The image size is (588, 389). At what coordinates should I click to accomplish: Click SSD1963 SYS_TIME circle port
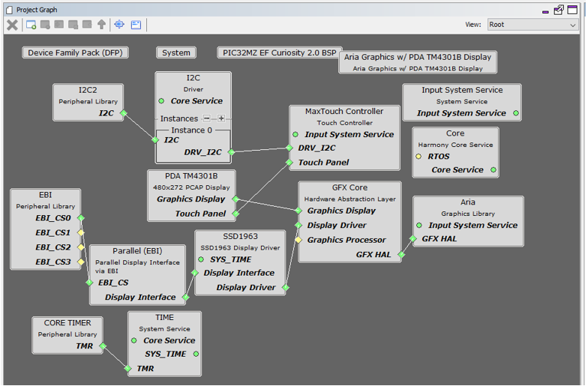tap(201, 259)
